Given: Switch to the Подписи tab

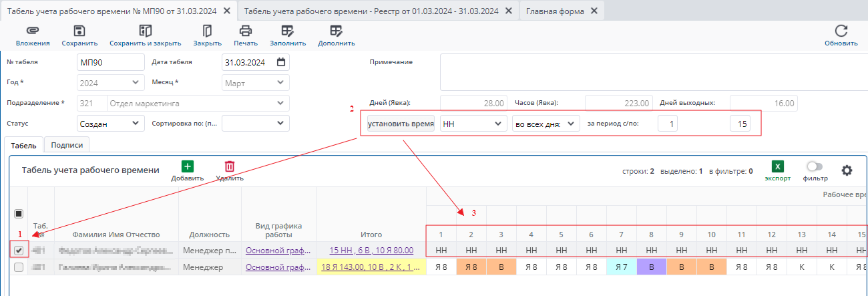Looking at the screenshot, I should (67, 145).
